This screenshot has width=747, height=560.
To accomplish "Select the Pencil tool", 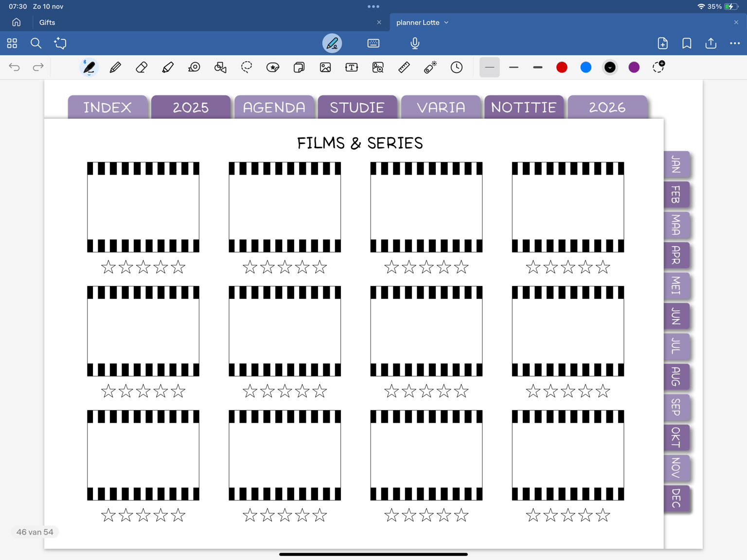I will coord(115,67).
